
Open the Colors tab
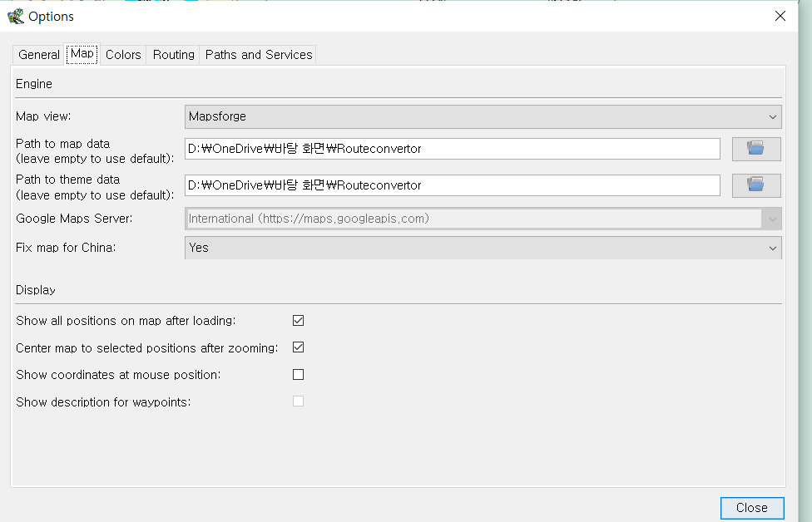[x=123, y=55]
